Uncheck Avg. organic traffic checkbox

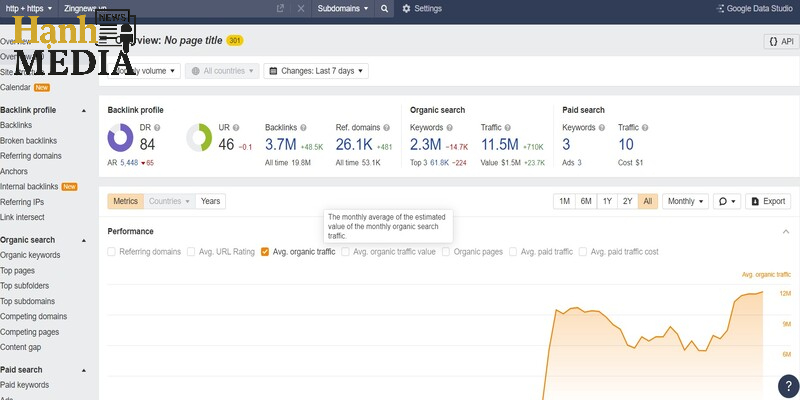265,252
